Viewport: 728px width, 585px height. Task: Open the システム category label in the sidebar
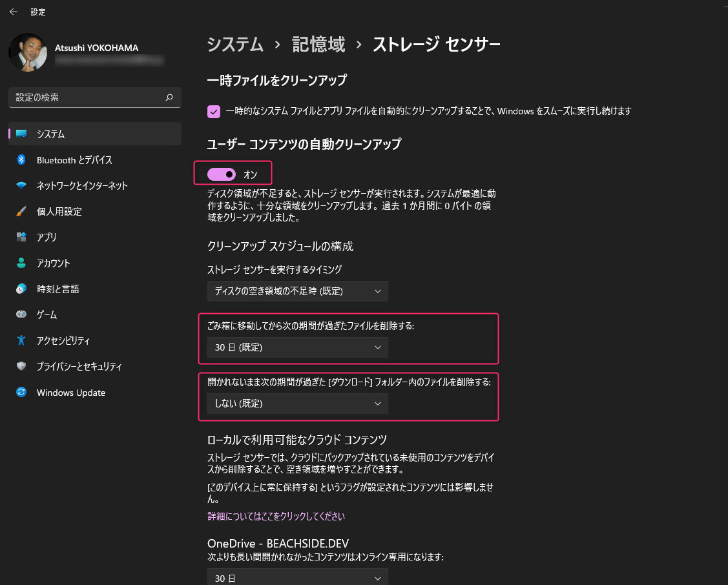click(50, 134)
